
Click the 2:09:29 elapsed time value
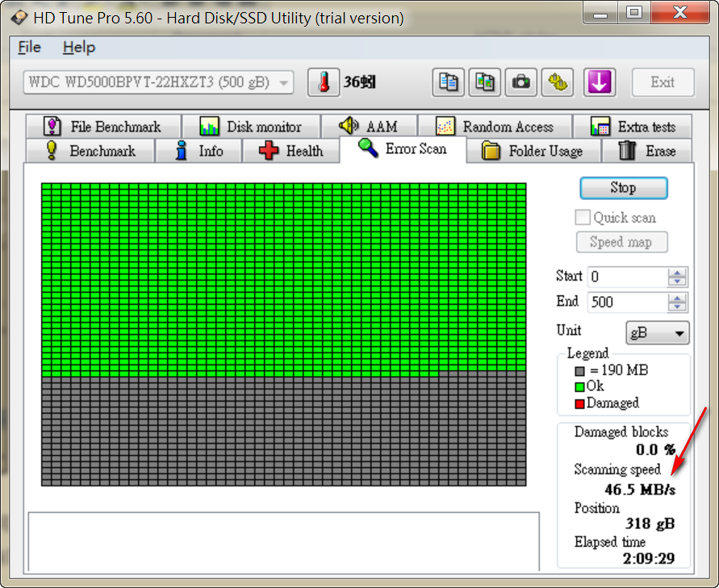pyautogui.click(x=648, y=559)
